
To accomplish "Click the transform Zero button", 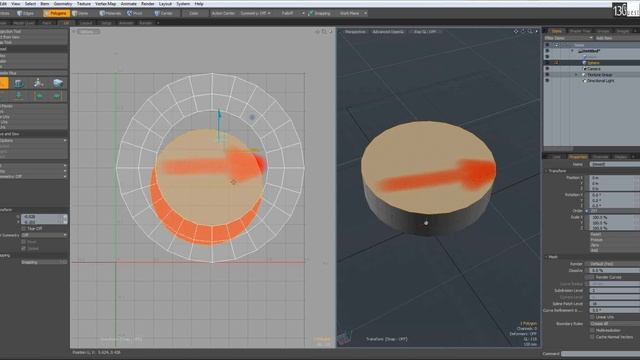I will pyautogui.click(x=615, y=245).
